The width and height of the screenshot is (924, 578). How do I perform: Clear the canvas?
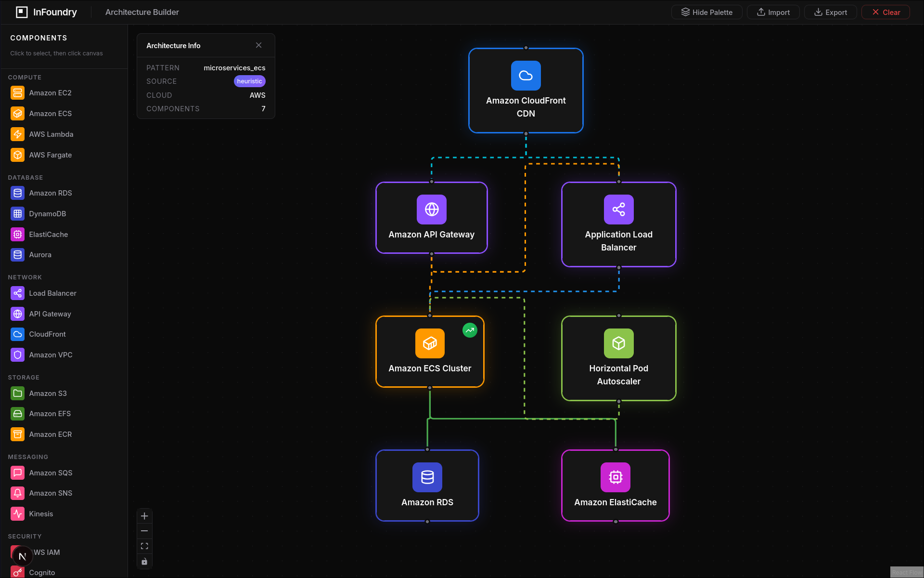(x=885, y=12)
